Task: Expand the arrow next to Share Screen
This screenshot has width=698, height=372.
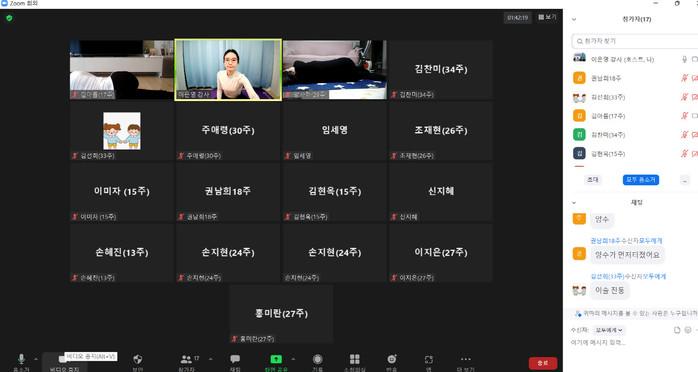Action: click(293, 359)
